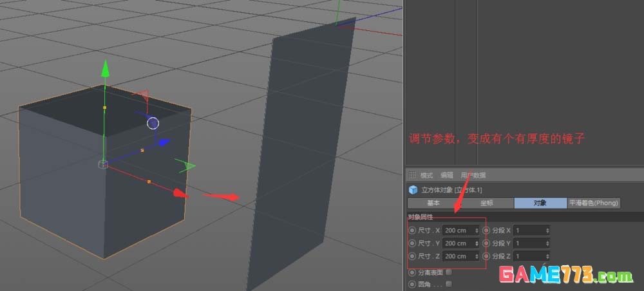
Task: Toggle keyframe dot for 分段 Y
Action: pyautogui.click(x=487, y=243)
